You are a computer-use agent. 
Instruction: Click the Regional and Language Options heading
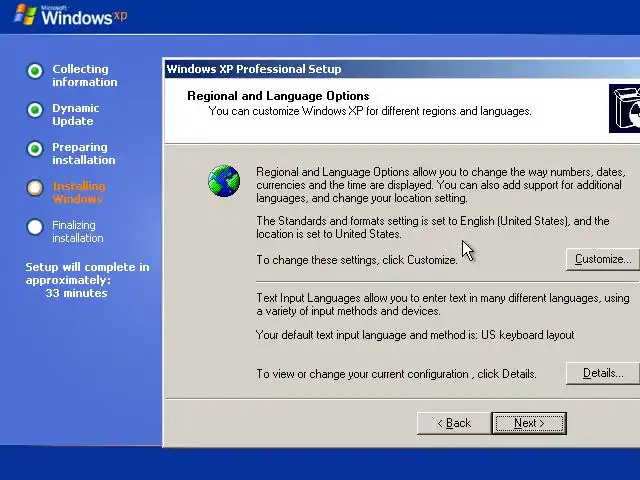coord(278,96)
